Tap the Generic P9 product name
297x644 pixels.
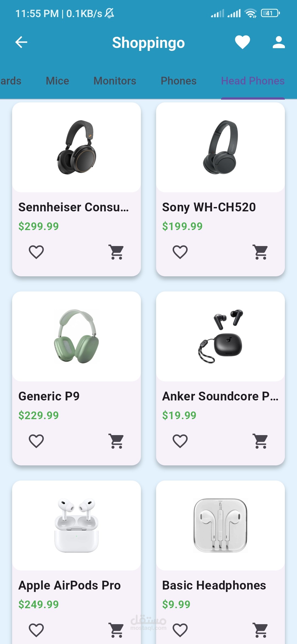click(x=49, y=396)
